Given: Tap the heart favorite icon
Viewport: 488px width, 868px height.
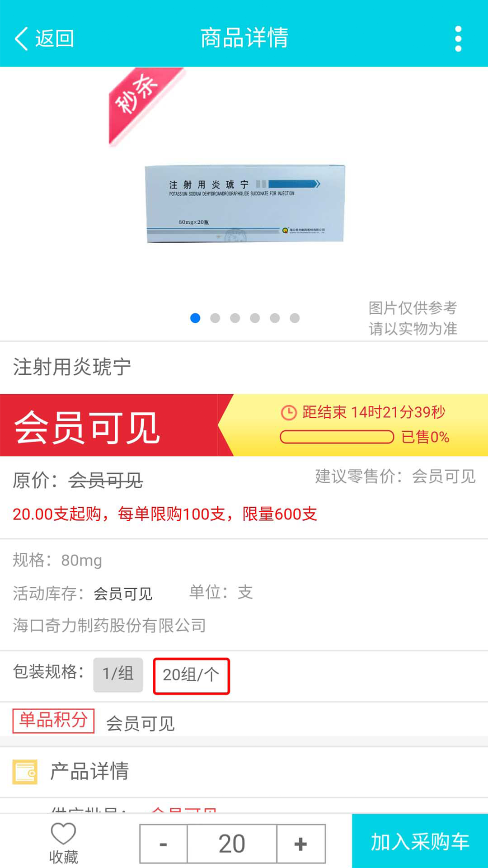Looking at the screenshot, I should (63, 833).
